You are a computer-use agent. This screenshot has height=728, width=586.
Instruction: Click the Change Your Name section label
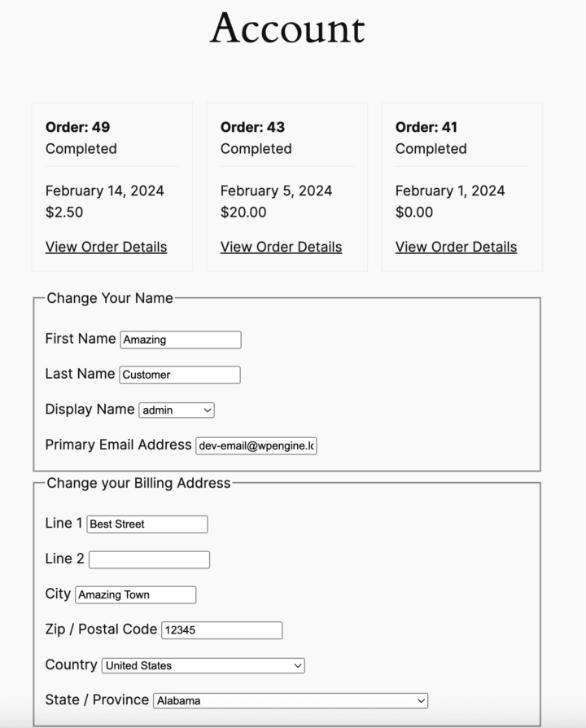tap(111, 298)
